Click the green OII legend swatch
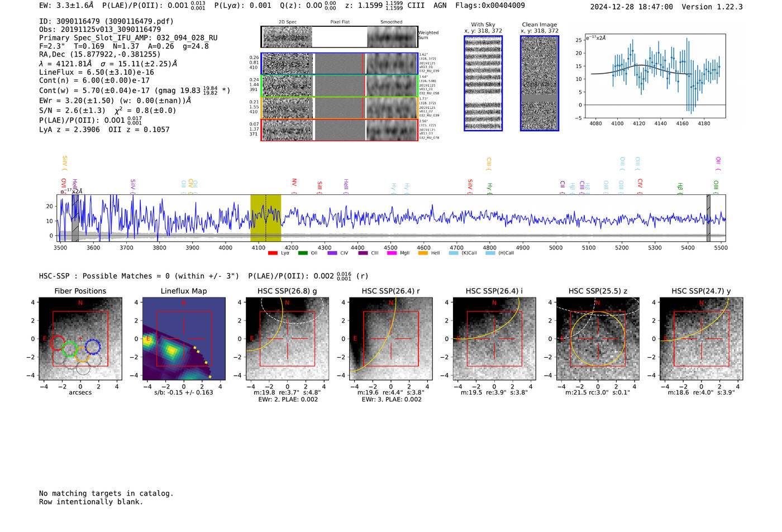The image size is (782, 532). click(x=303, y=253)
